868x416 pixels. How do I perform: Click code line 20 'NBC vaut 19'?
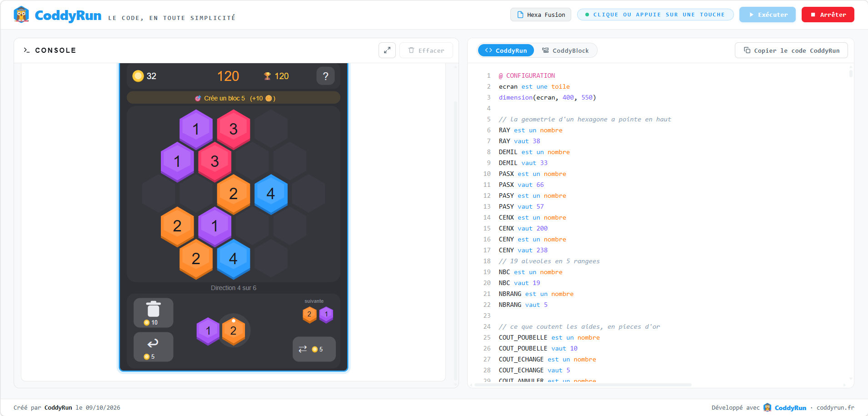pos(519,283)
